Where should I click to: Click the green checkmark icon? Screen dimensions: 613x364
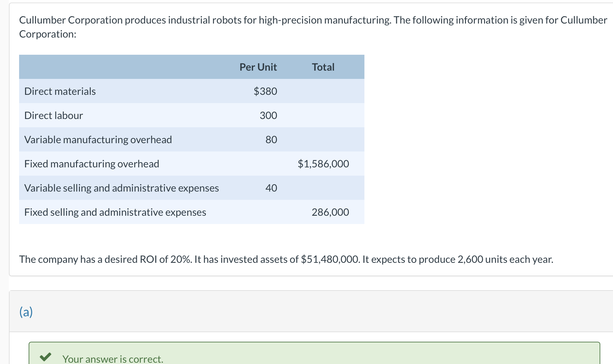46,357
